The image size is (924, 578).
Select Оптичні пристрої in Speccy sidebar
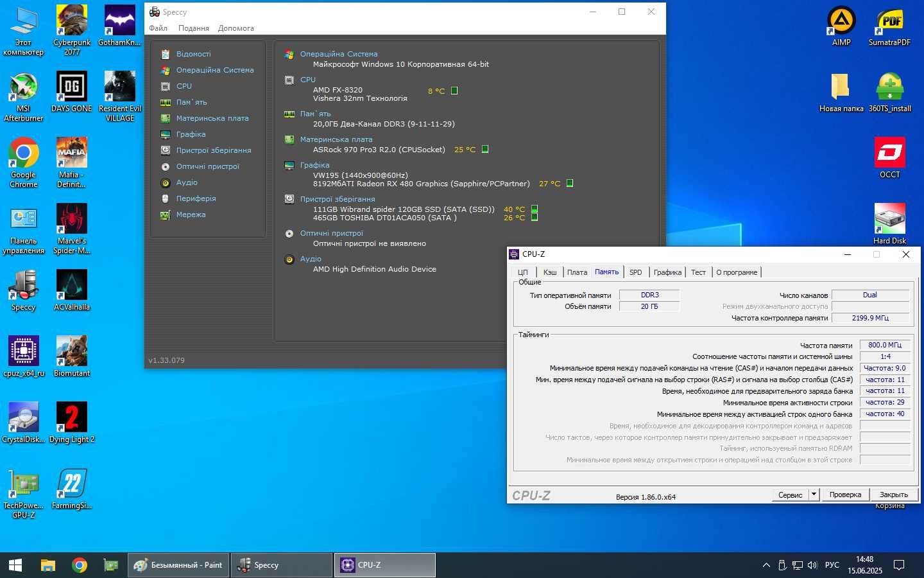(207, 166)
